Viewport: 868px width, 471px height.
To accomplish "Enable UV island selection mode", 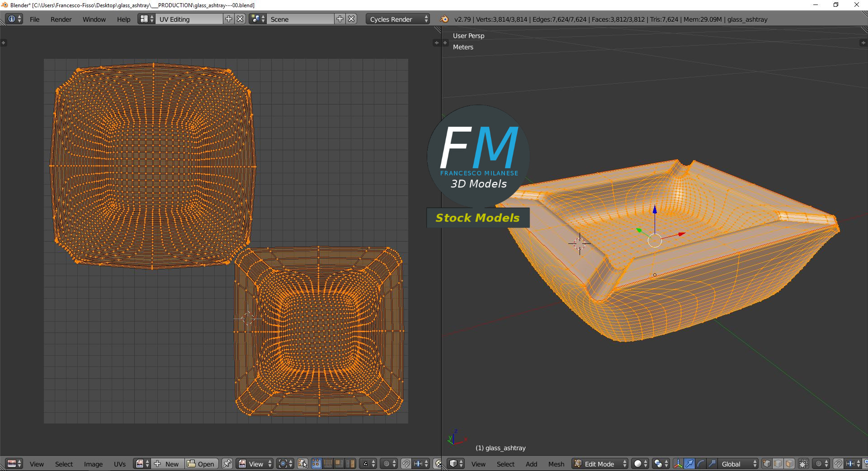I will point(350,464).
